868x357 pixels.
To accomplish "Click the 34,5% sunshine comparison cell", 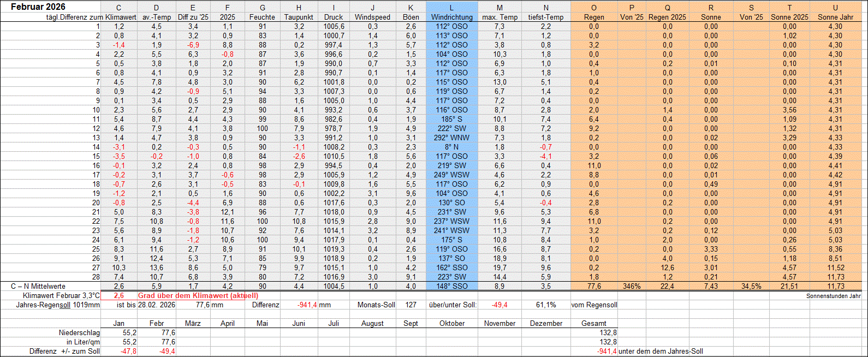I will click(751, 286).
